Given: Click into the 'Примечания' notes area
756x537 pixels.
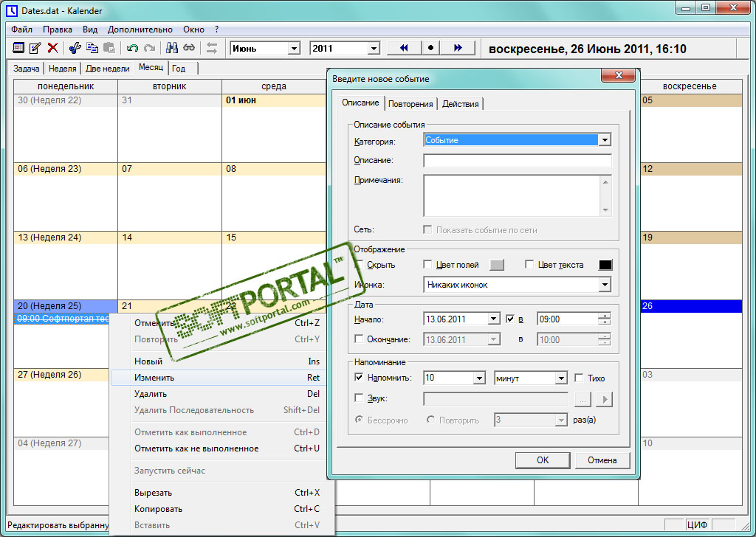Looking at the screenshot, I should (x=512, y=196).
